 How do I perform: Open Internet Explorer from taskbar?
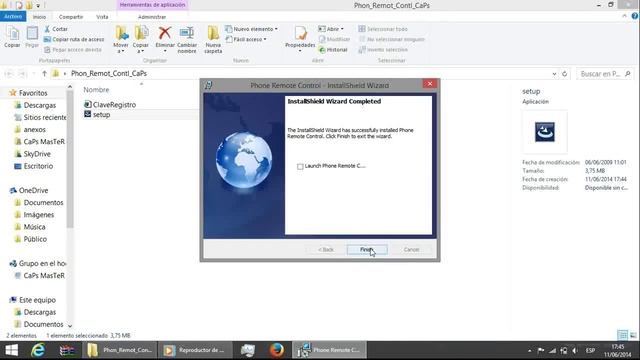38,350
